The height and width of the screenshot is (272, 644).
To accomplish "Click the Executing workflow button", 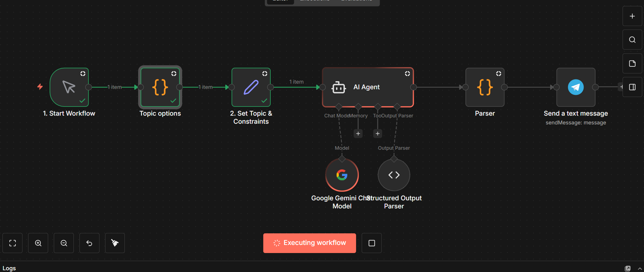I will [x=310, y=243].
